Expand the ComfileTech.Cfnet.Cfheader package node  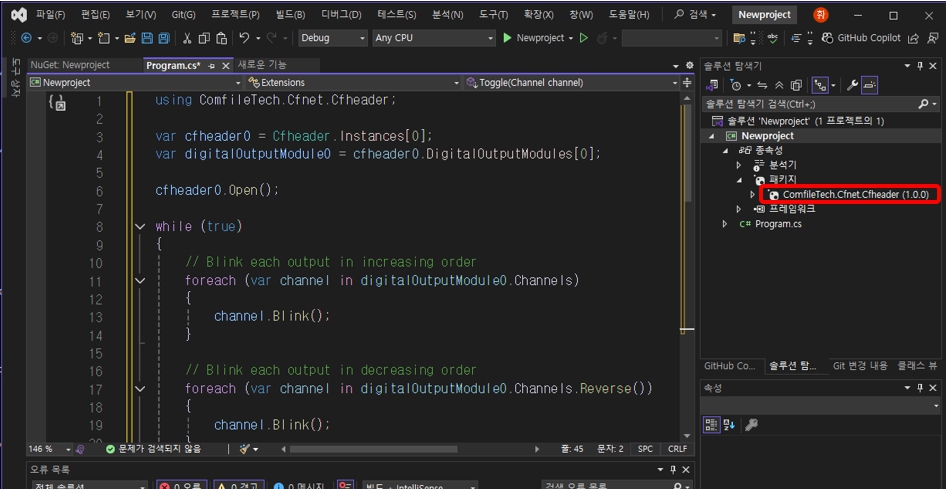(x=753, y=195)
